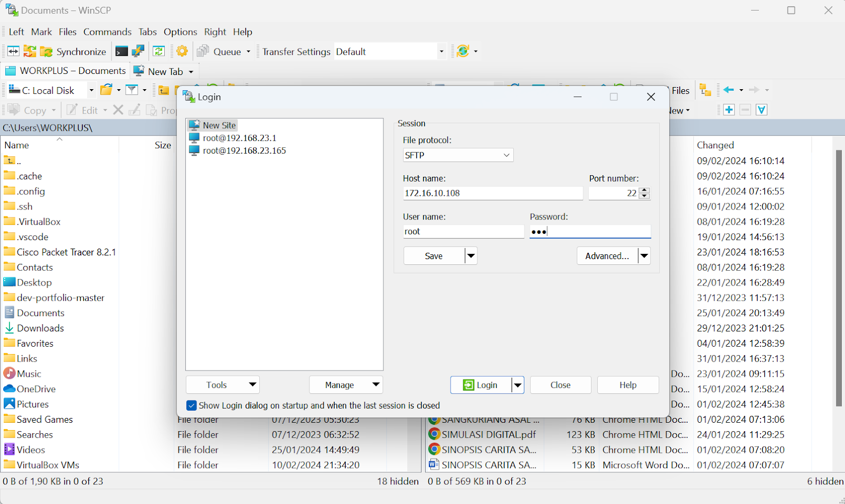Click the Queue toolbar icon
This screenshot has width=845, height=504.
(x=219, y=51)
